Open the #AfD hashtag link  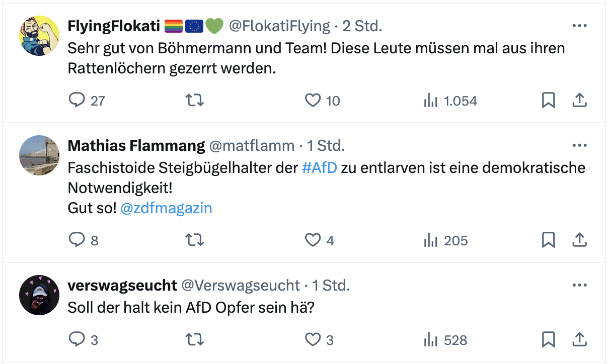coord(319,168)
